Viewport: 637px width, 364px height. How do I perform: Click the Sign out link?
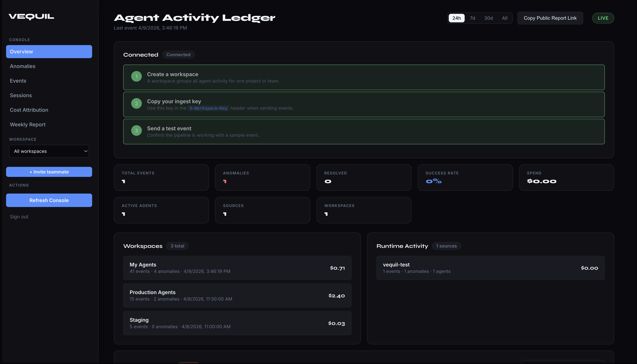tap(19, 217)
